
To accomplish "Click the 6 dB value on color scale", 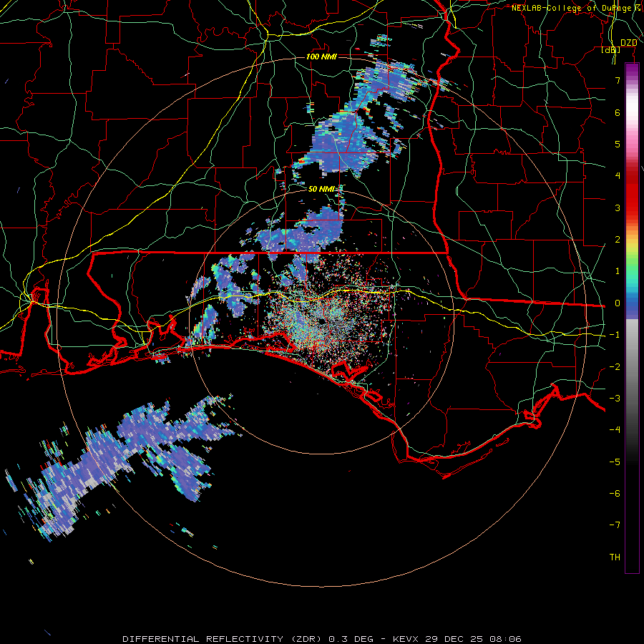I will coord(618,112).
